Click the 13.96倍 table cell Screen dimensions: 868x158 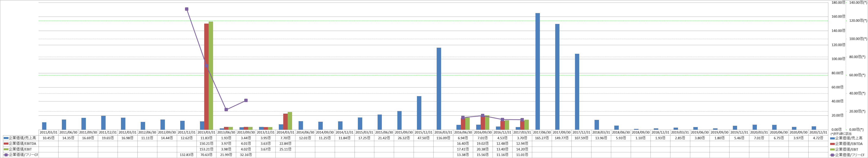click(601, 138)
